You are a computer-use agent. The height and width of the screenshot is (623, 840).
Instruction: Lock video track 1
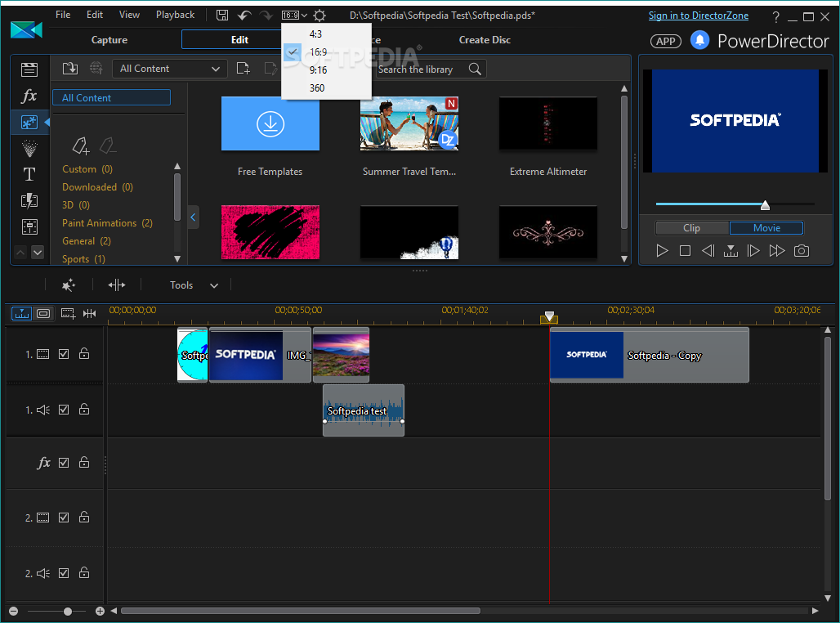84,353
